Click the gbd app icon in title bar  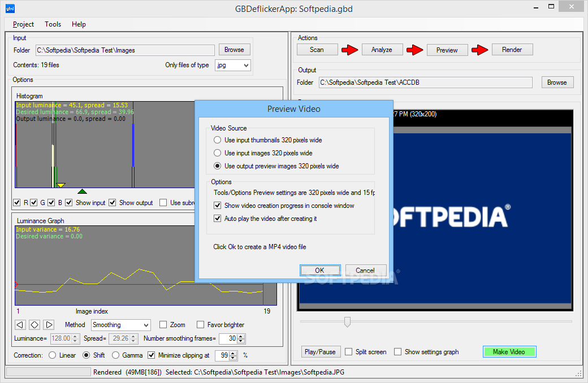pyautogui.click(x=10, y=8)
